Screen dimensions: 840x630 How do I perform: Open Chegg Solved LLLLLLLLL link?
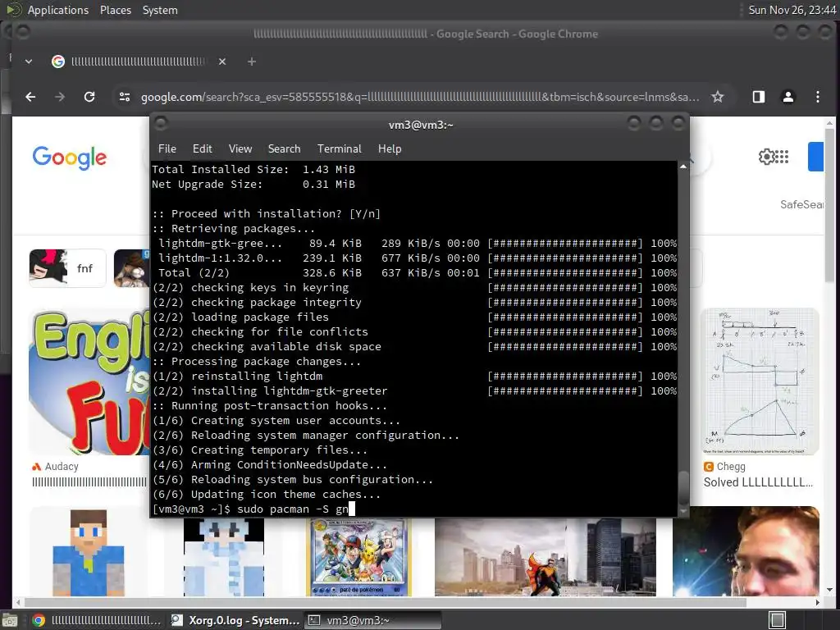(x=758, y=482)
